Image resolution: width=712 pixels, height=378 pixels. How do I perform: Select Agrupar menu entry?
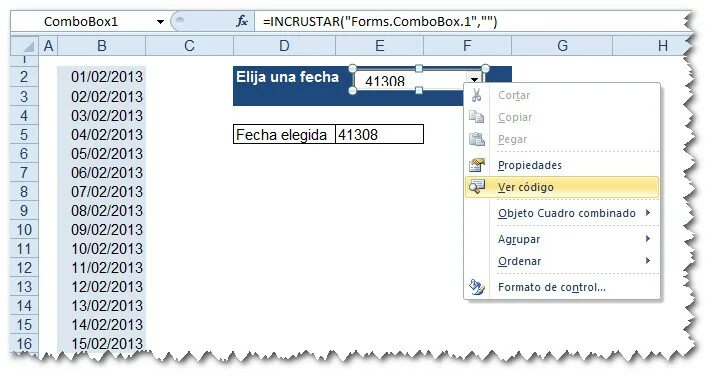[562, 239]
